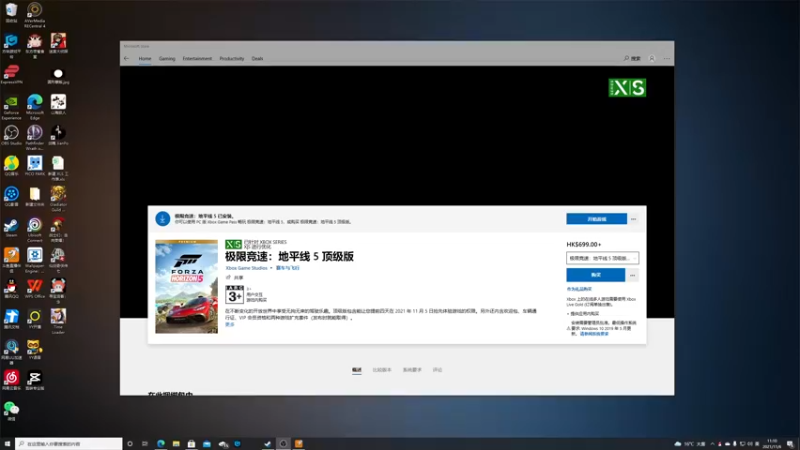Click the Forza Horizon 5 cover thumbnail
This screenshot has height=450, width=800.
tap(187, 287)
